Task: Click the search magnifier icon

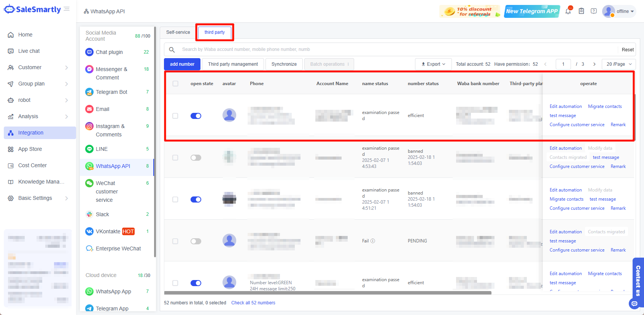Action: [172, 49]
